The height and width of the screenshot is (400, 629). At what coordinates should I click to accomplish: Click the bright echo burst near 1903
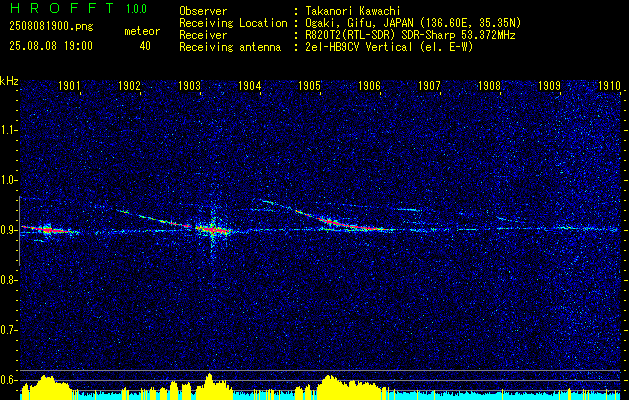point(213,229)
